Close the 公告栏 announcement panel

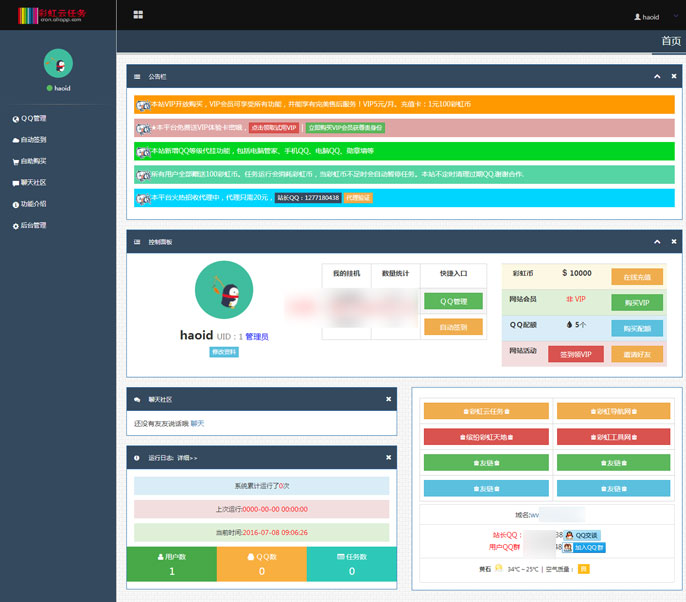point(675,76)
